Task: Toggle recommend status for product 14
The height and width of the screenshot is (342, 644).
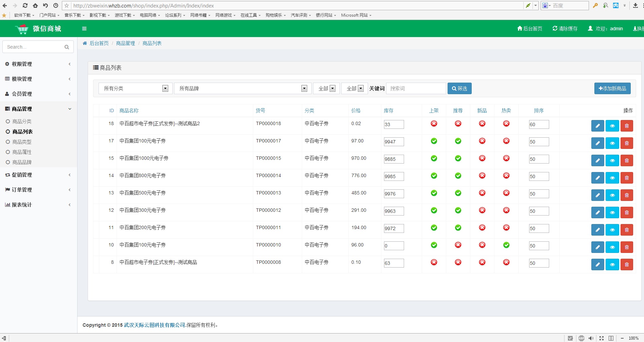Action: 458,176
